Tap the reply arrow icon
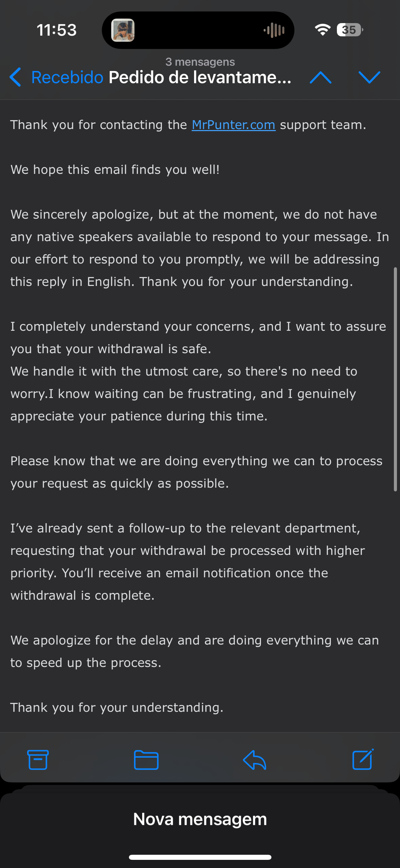The width and height of the screenshot is (400, 868). click(254, 759)
